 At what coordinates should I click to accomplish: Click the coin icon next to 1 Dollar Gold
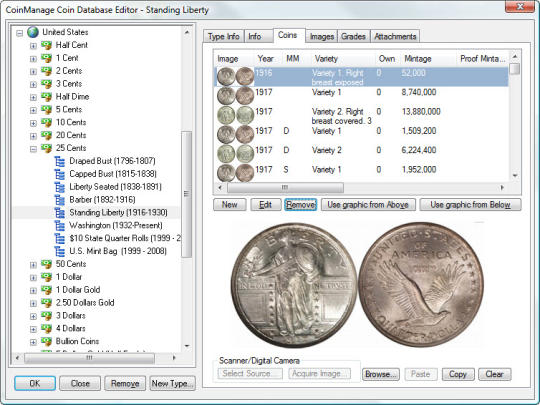point(46,290)
